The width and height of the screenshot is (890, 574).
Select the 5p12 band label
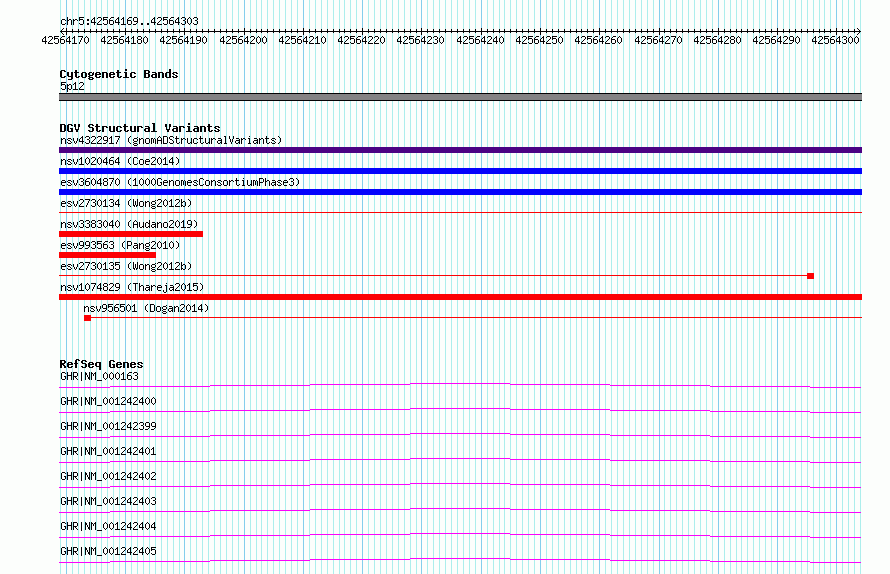pyautogui.click(x=72, y=86)
